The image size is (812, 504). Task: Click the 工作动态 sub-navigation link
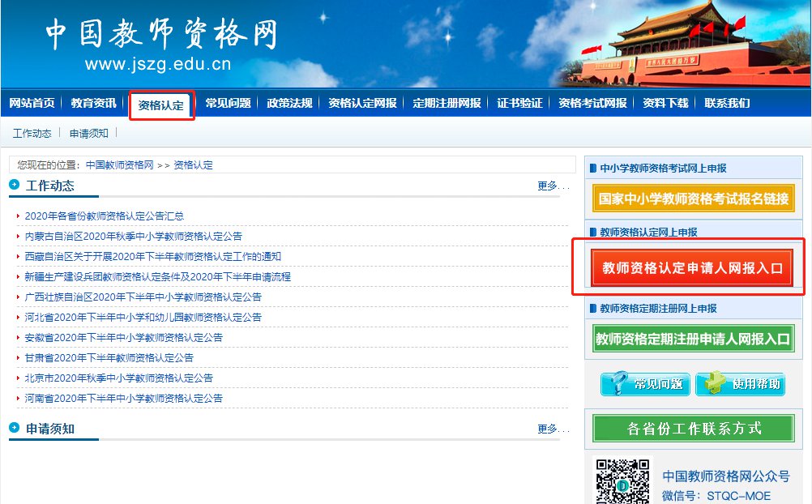[x=32, y=133]
